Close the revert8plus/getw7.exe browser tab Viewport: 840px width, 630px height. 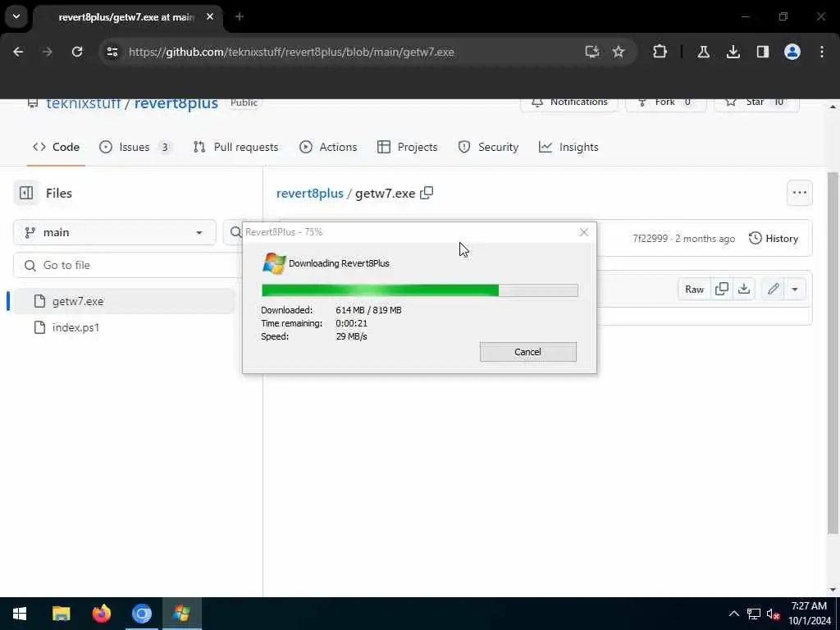[210, 16]
